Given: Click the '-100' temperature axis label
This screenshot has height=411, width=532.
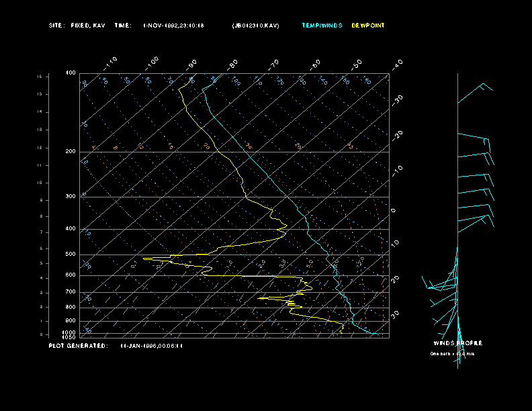Looking at the screenshot, I should coord(152,63).
